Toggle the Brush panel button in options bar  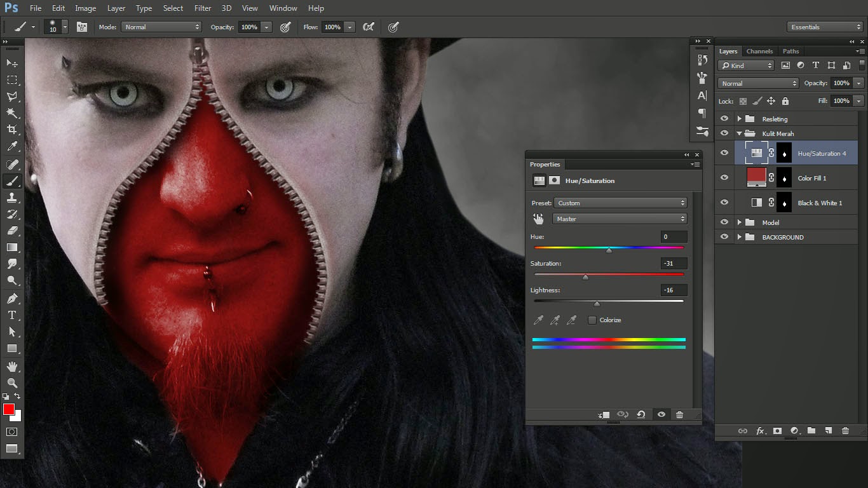coord(81,27)
